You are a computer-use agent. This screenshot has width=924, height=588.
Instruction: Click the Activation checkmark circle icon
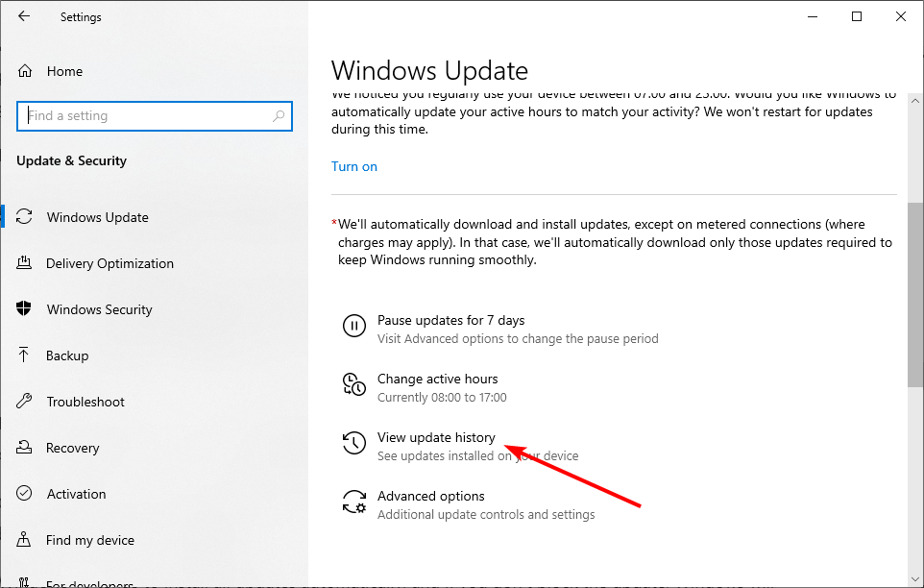(25, 494)
